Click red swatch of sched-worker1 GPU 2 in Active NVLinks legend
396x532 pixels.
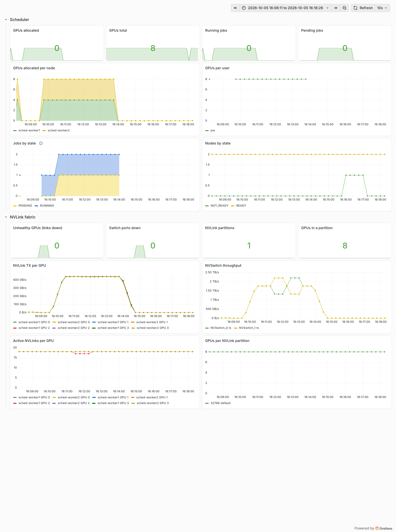pos(15,403)
